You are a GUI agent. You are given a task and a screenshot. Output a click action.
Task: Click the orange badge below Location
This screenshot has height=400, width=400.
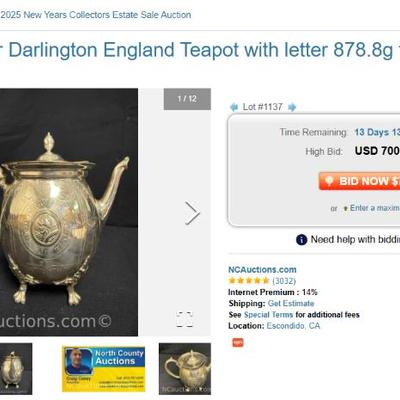click(238, 342)
